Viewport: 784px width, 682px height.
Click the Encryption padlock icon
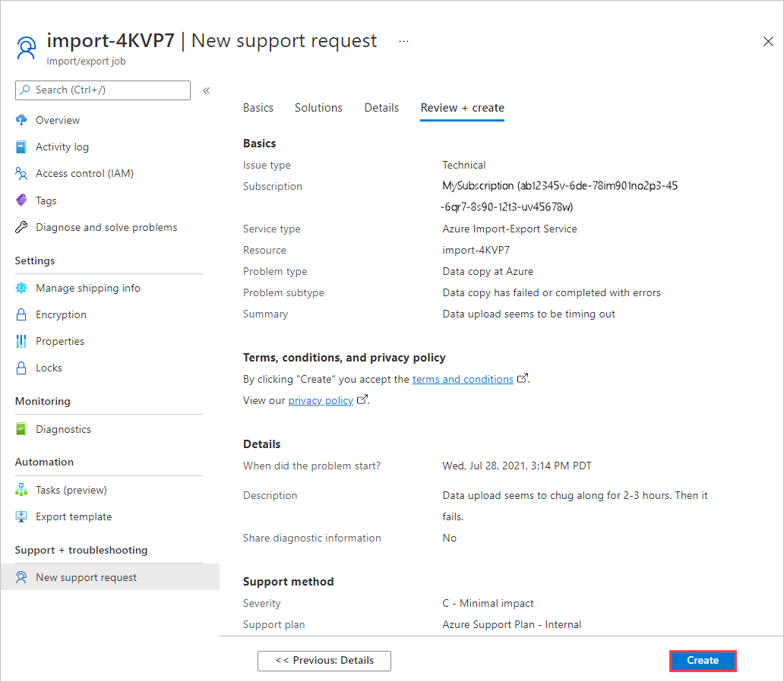coord(21,314)
